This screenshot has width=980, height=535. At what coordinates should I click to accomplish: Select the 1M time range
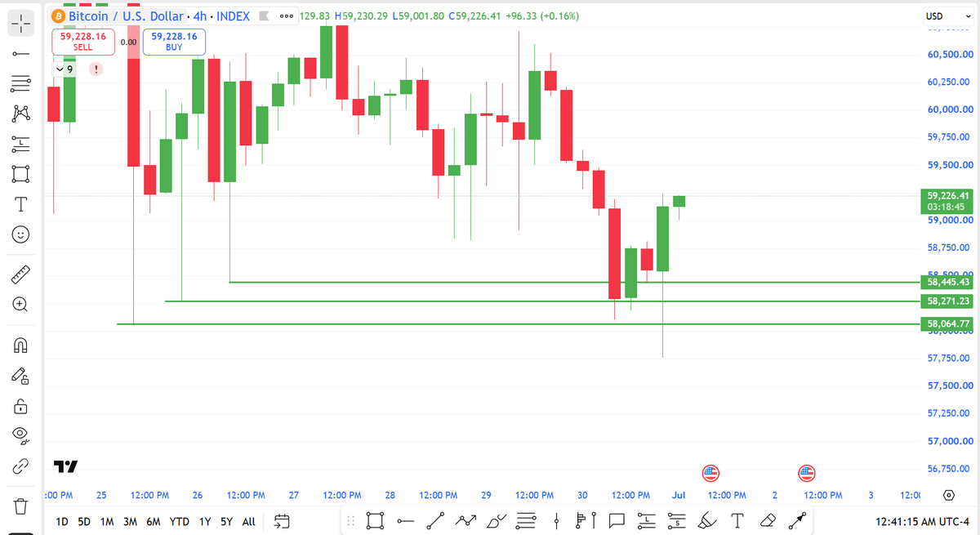tap(107, 521)
